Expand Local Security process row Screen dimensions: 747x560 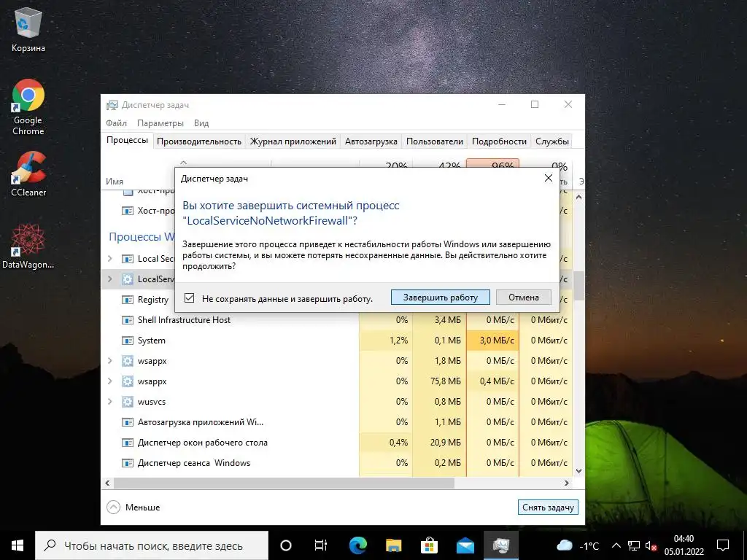tap(110, 259)
